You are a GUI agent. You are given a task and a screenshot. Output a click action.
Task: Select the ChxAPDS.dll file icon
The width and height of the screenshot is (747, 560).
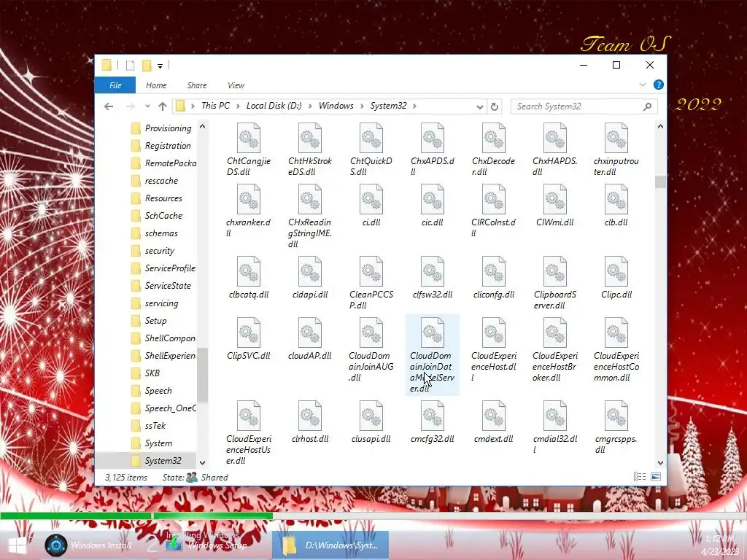click(x=433, y=138)
